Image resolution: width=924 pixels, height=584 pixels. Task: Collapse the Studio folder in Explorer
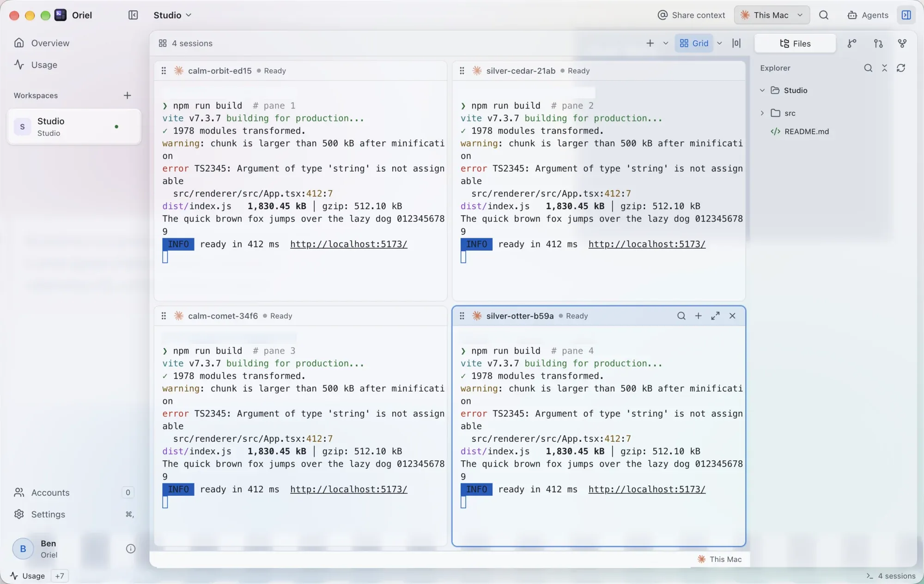(762, 90)
